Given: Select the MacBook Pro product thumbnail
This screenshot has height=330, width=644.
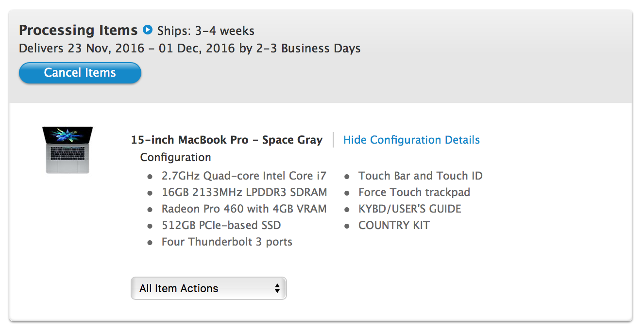Looking at the screenshot, I should [68, 149].
